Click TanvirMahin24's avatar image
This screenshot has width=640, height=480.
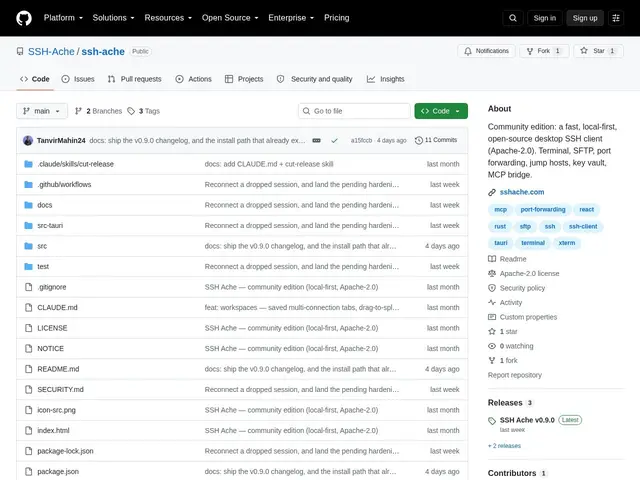[x=28, y=140]
